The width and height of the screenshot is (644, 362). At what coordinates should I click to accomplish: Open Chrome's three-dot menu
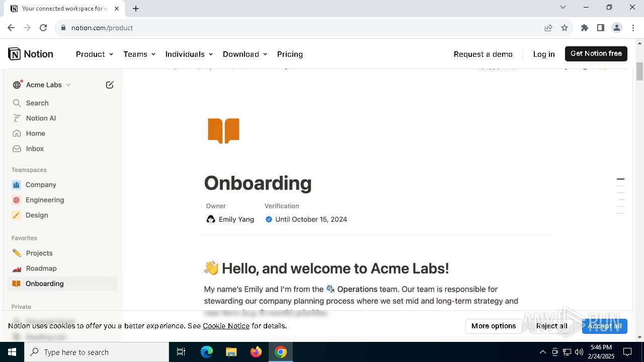tap(633, 28)
